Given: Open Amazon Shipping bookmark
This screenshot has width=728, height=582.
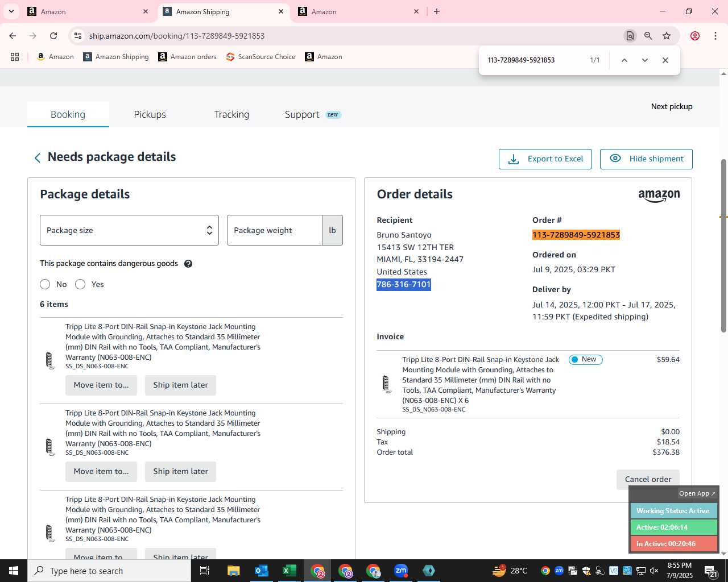Looking at the screenshot, I should [x=115, y=57].
